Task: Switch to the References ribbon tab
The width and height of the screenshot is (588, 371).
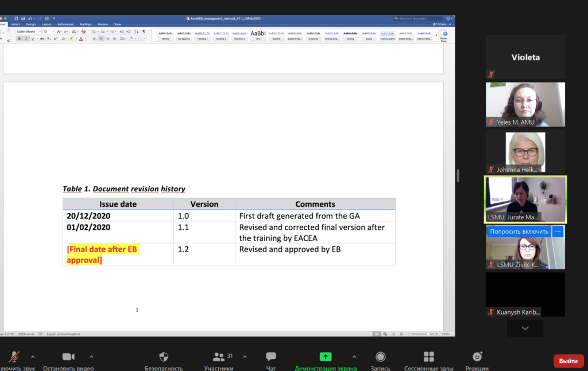Action: click(x=65, y=24)
